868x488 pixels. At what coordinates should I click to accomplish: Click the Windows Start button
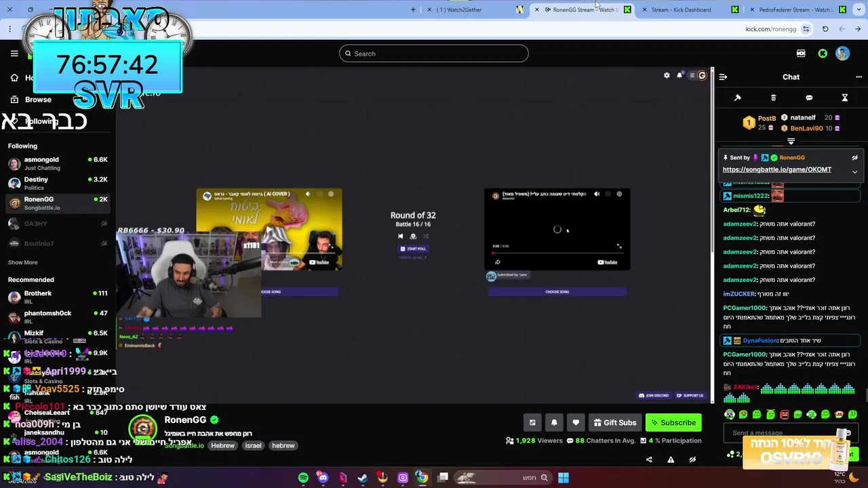pos(564,478)
